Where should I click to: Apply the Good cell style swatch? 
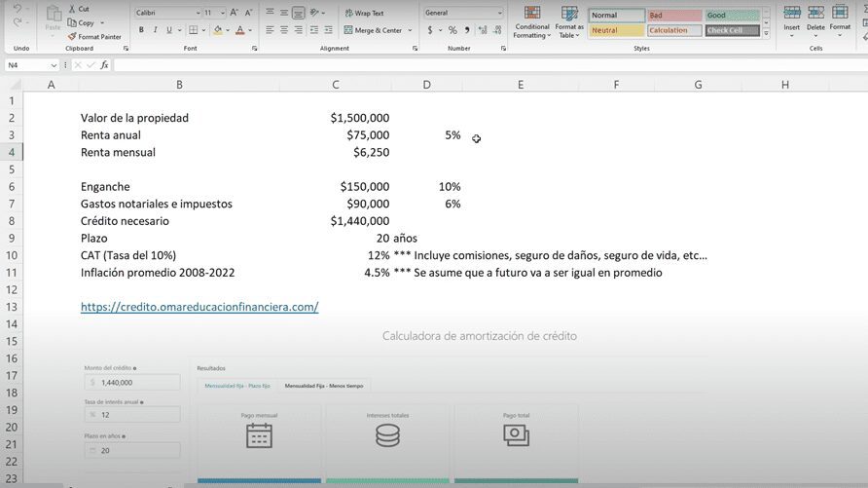(732, 16)
